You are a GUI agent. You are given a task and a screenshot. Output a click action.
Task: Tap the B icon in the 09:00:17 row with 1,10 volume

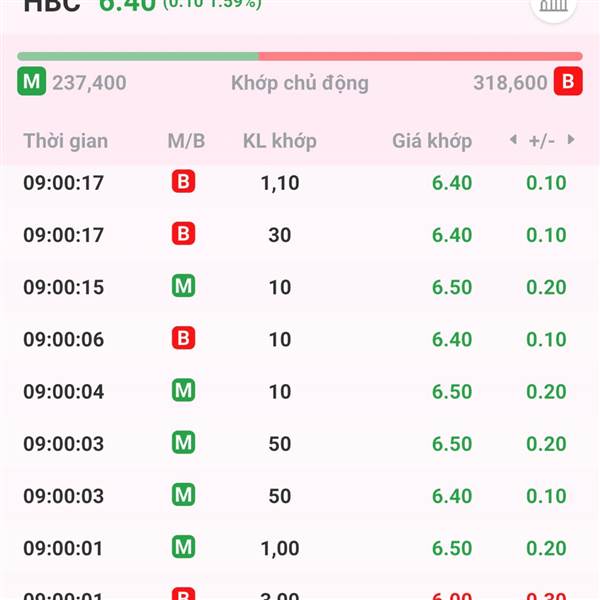tap(183, 181)
